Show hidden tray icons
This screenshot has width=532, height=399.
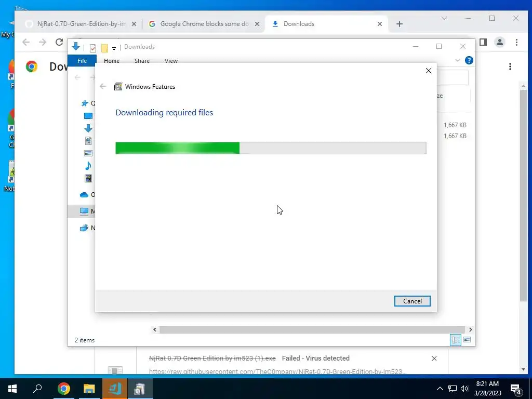[x=440, y=389]
